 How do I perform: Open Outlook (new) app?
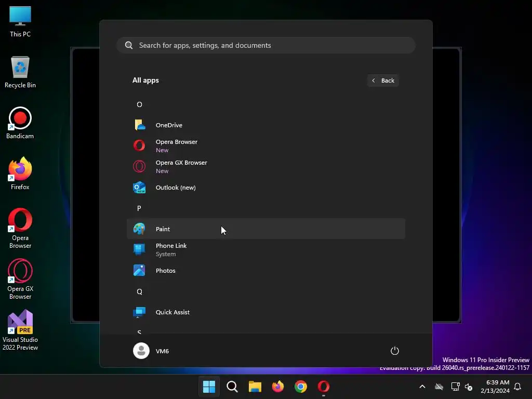click(265, 187)
